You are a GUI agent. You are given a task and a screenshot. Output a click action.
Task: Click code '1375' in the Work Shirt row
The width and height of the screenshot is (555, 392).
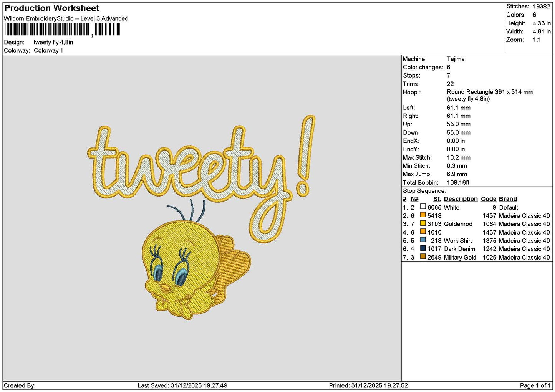point(489,241)
